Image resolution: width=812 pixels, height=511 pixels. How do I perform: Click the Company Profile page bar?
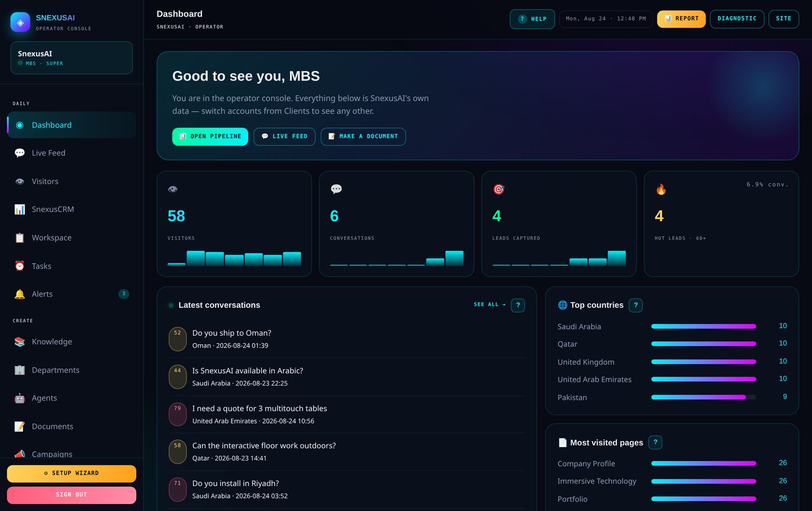[x=703, y=464]
